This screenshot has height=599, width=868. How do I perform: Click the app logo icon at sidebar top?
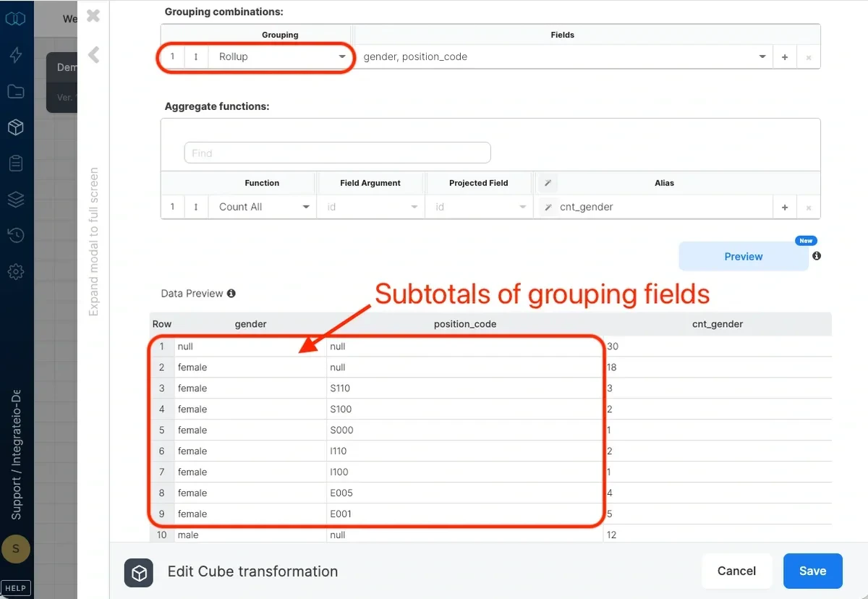coord(16,18)
